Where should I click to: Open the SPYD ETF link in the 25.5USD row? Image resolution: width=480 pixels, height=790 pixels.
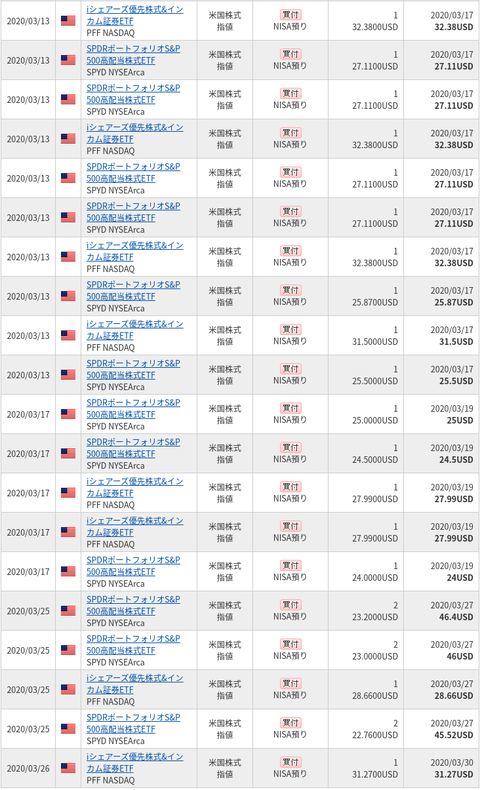(x=133, y=369)
